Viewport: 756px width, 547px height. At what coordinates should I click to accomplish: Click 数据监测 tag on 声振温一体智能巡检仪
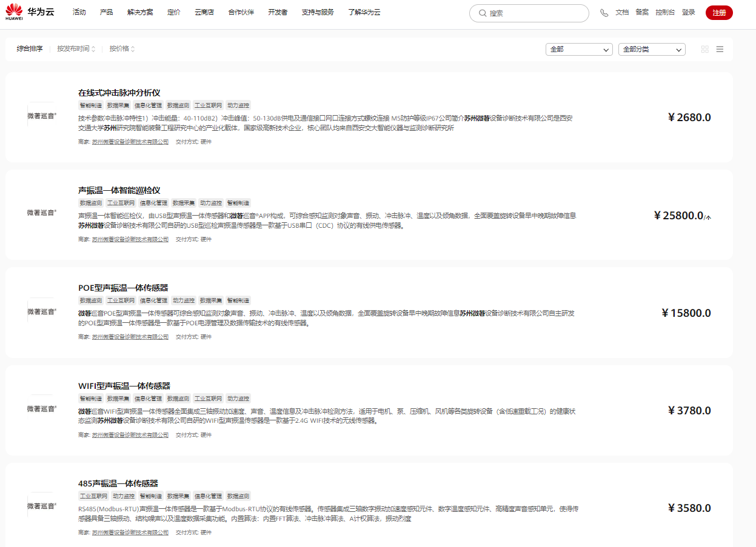91,203
